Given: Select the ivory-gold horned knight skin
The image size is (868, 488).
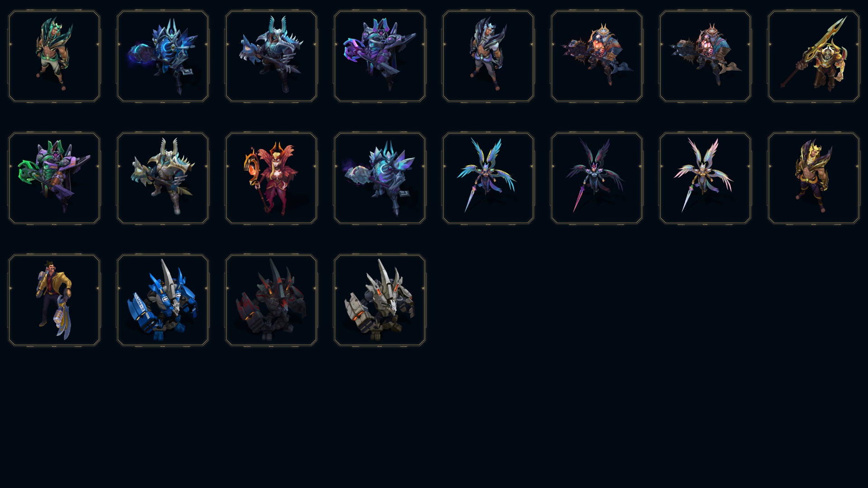Looking at the screenshot, I should click(x=163, y=178).
